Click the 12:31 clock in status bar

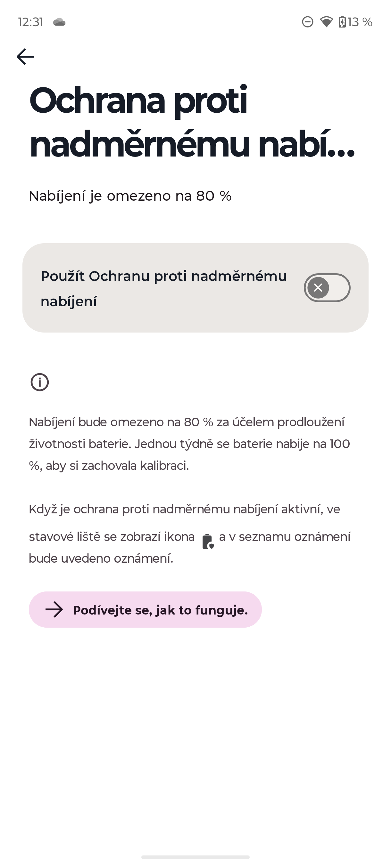pos(31,22)
